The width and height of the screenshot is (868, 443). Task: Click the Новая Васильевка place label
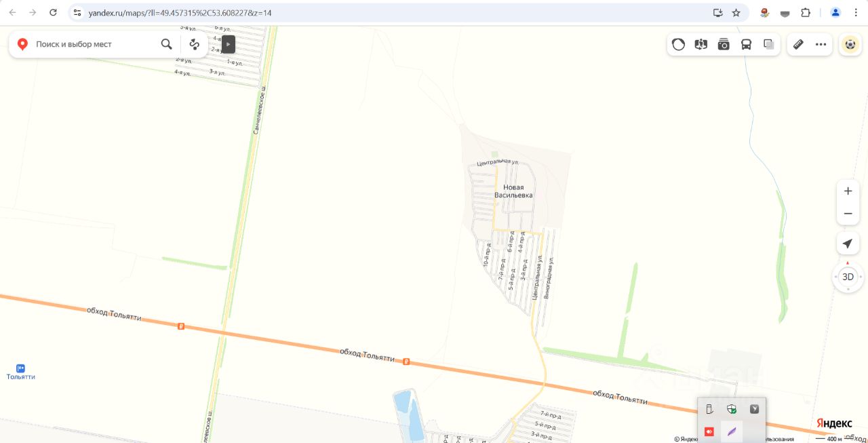click(x=513, y=191)
